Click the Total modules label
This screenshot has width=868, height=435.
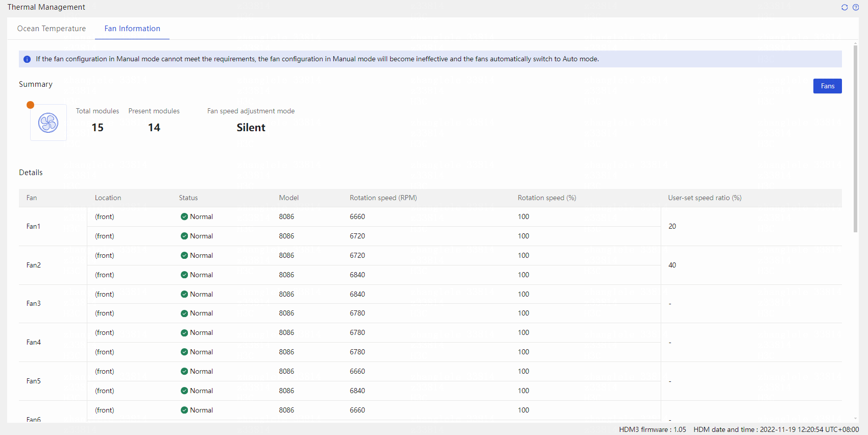[x=98, y=111]
